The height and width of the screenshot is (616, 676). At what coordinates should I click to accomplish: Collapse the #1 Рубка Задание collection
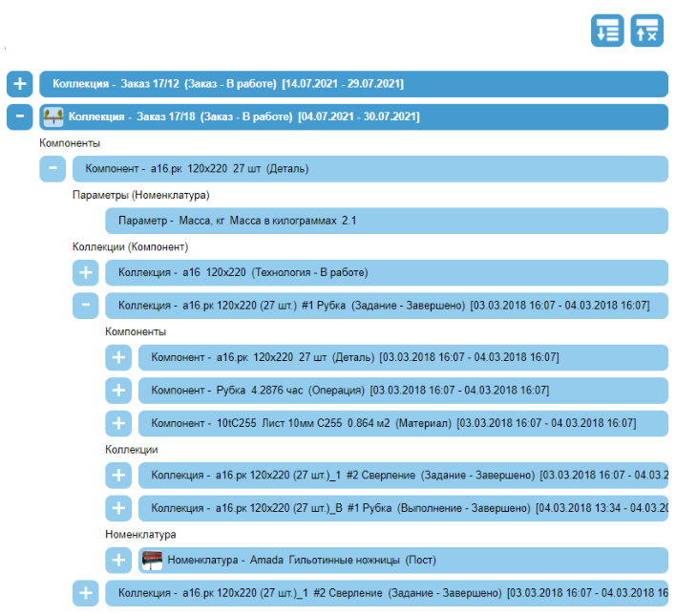[x=86, y=306]
